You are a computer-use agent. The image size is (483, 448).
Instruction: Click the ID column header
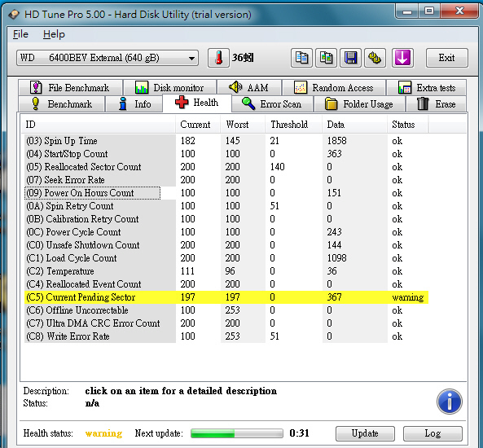tap(98, 125)
